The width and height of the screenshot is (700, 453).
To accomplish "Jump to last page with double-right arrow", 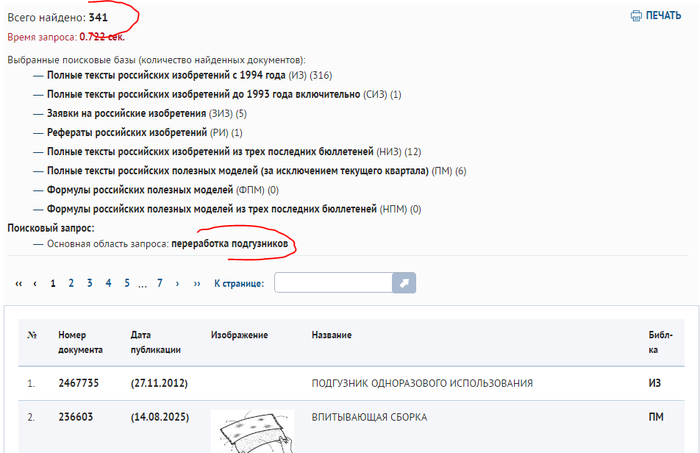I will 197,284.
